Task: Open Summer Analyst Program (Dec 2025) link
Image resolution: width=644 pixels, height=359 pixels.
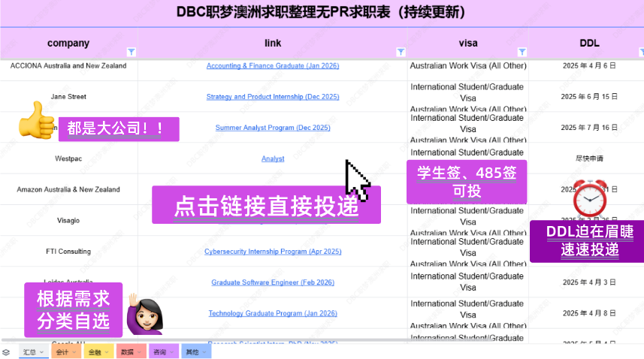Action: [273, 128]
